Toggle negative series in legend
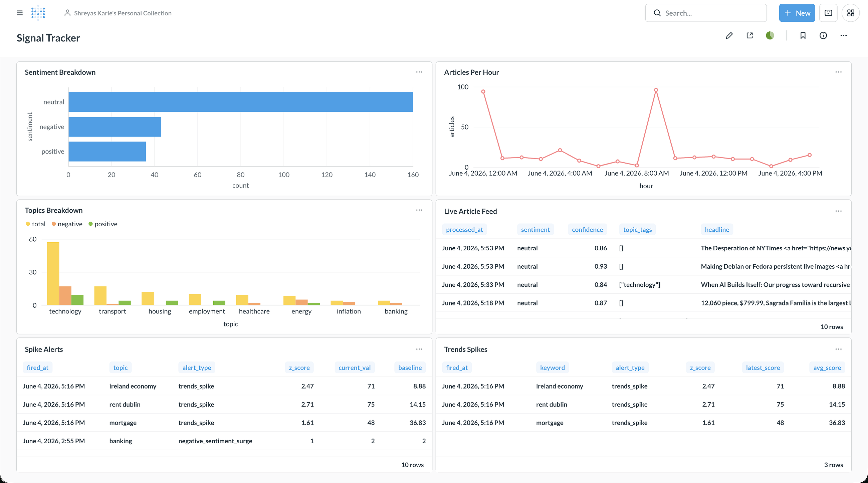This screenshot has height=483, width=868. (x=67, y=224)
